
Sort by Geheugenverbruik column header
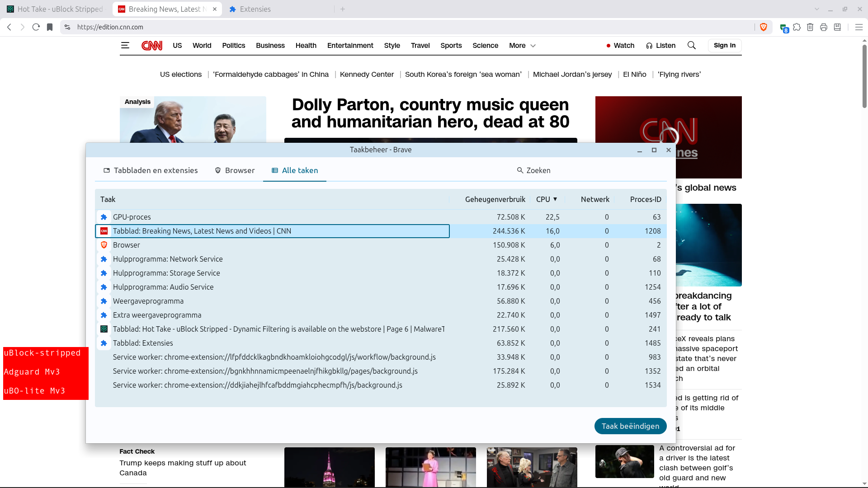[495, 199]
